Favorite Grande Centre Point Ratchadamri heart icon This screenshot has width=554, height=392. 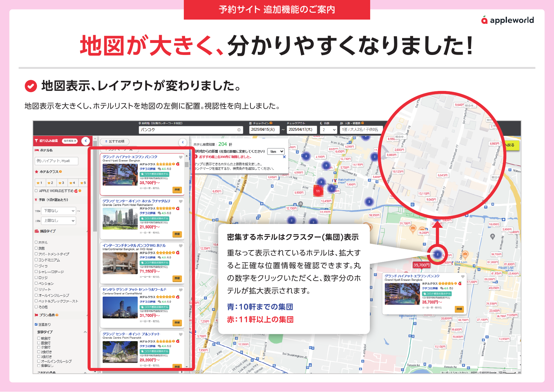[x=181, y=201]
